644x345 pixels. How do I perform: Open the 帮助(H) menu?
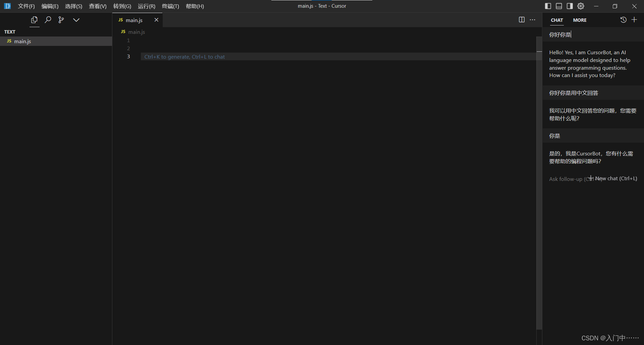tap(195, 6)
